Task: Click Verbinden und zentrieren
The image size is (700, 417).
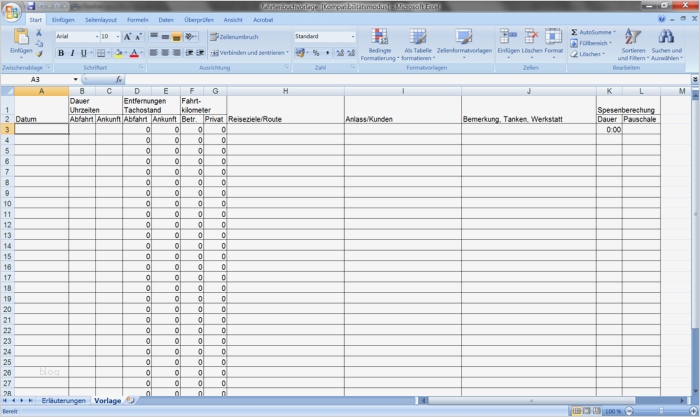Action: [249, 53]
